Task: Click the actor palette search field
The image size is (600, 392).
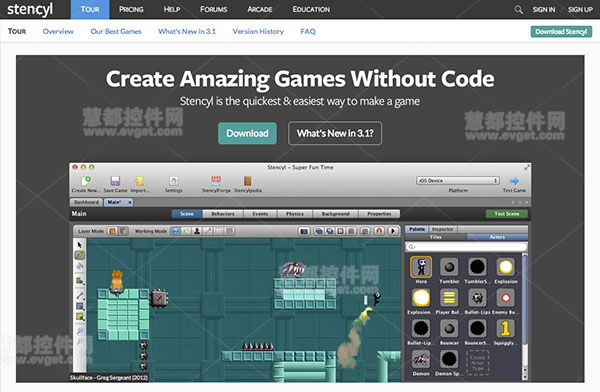Action: pyautogui.click(x=466, y=247)
